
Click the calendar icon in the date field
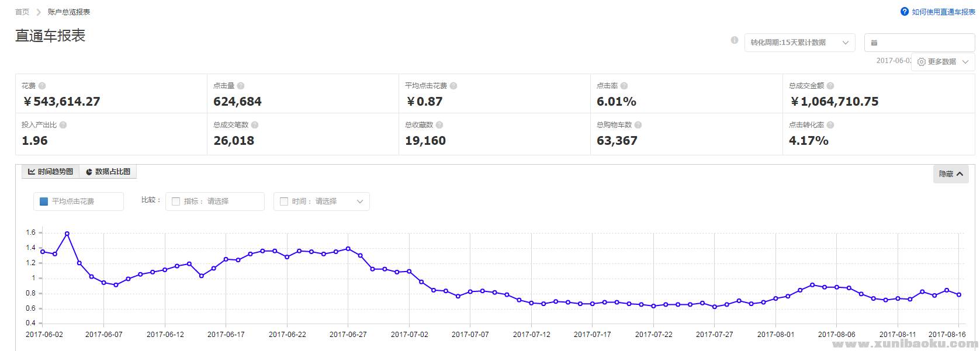tap(874, 43)
